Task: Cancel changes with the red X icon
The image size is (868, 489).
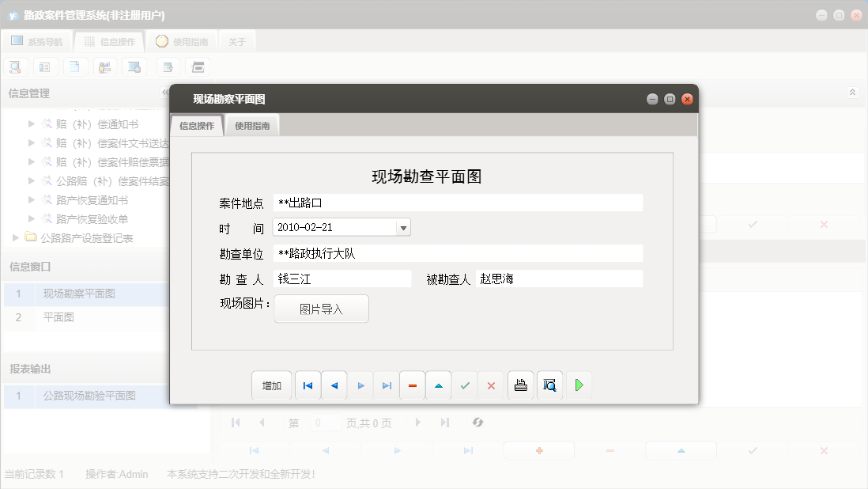Action: point(492,385)
